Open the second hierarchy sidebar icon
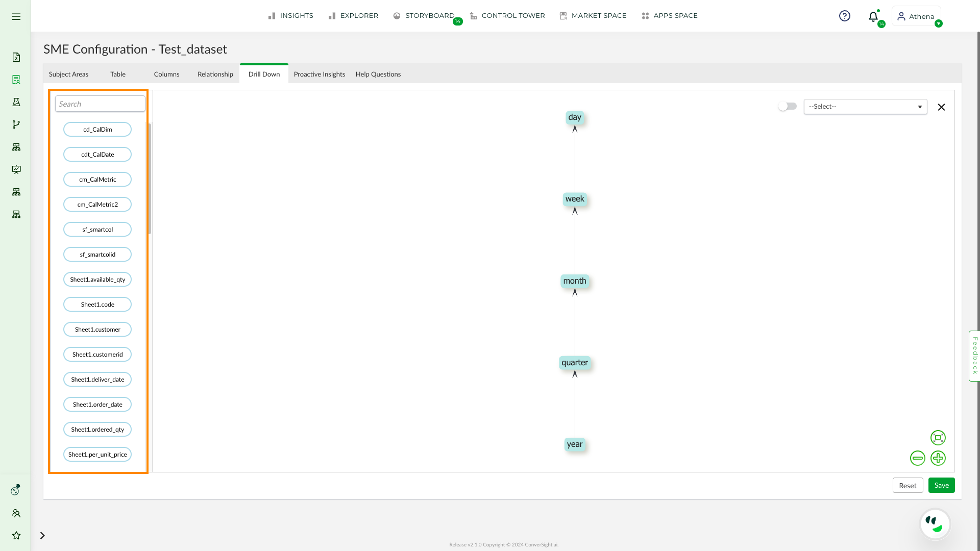This screenshot has width=980, height=551. pyautogui.click(x=16, y=192)
